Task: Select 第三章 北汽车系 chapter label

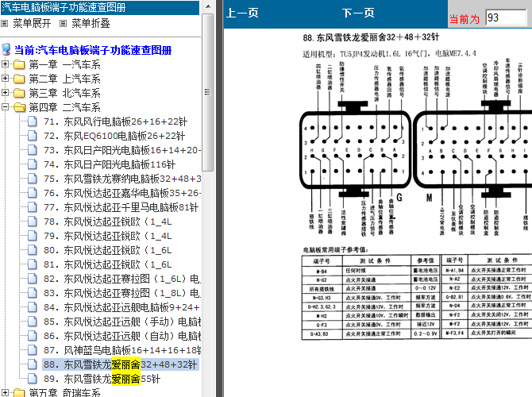Action: click(64, 93)
